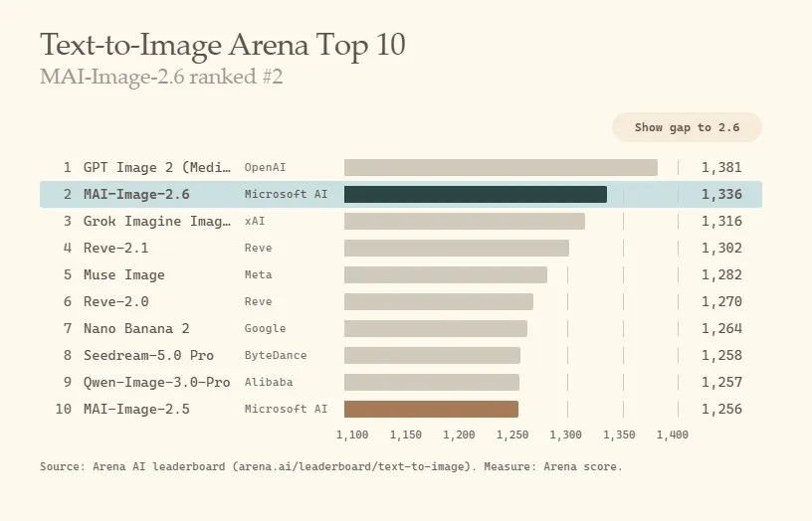This screenshot has width=812, height=521.
Task: Click the MAI-Image-2.6 model name
Action: [136, 195]
